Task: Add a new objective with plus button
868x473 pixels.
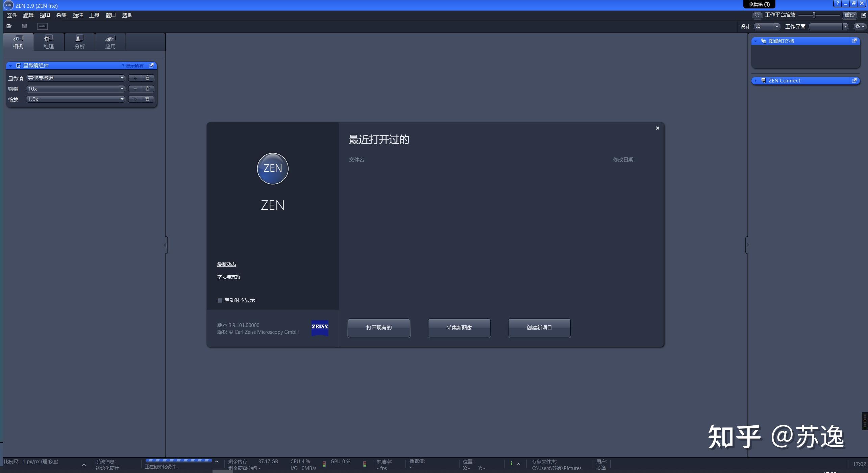Action: tap(135, 89)
